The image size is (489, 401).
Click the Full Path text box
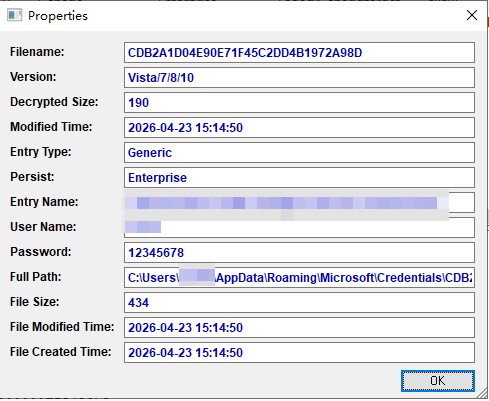299,277
